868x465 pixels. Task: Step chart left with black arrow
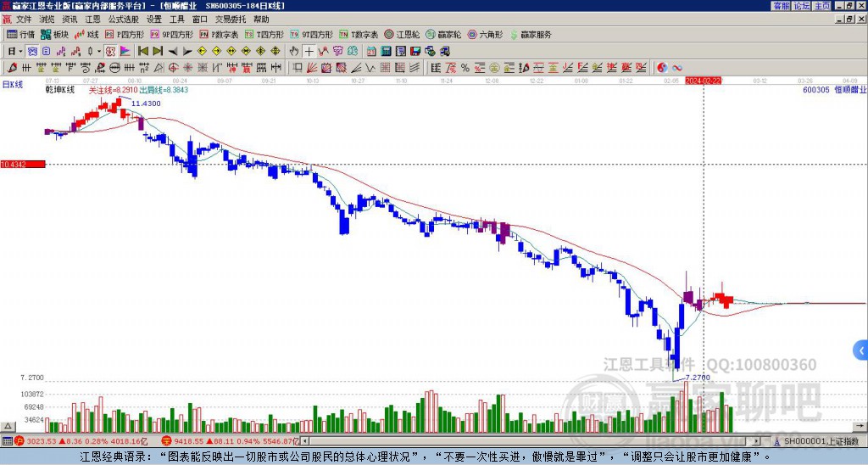coord(173,51)
